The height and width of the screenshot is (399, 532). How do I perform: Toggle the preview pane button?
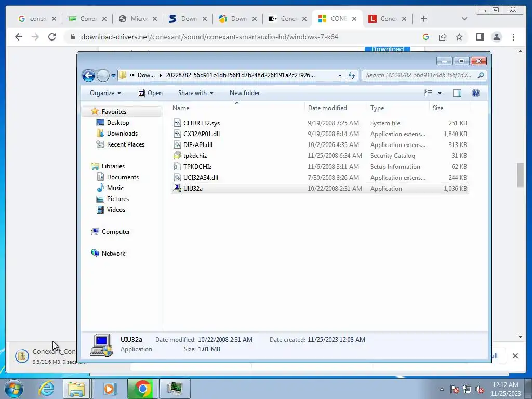[457, 93]
